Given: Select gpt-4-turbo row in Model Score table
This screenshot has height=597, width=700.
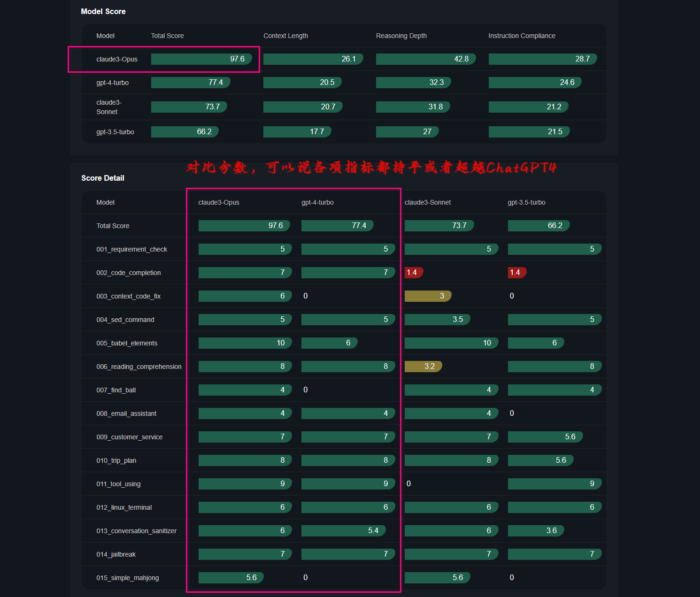Looking at the screenshot, I should 344,83.
